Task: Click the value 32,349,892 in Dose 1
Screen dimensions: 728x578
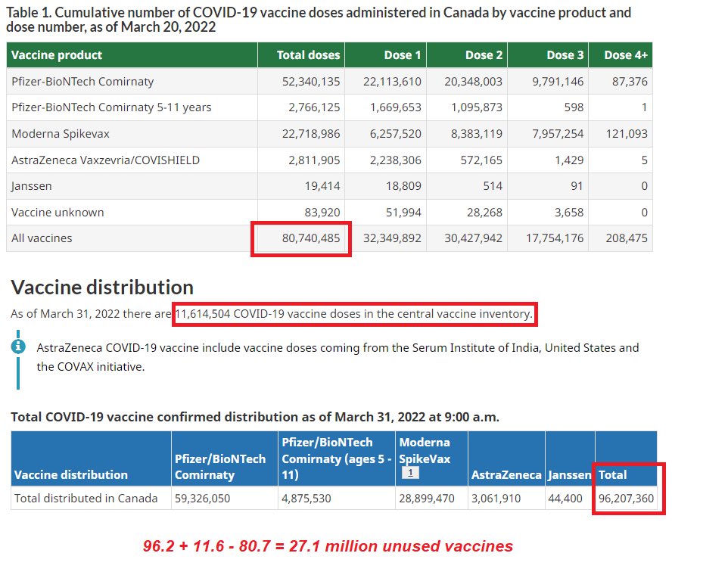Action: point(392,238)
